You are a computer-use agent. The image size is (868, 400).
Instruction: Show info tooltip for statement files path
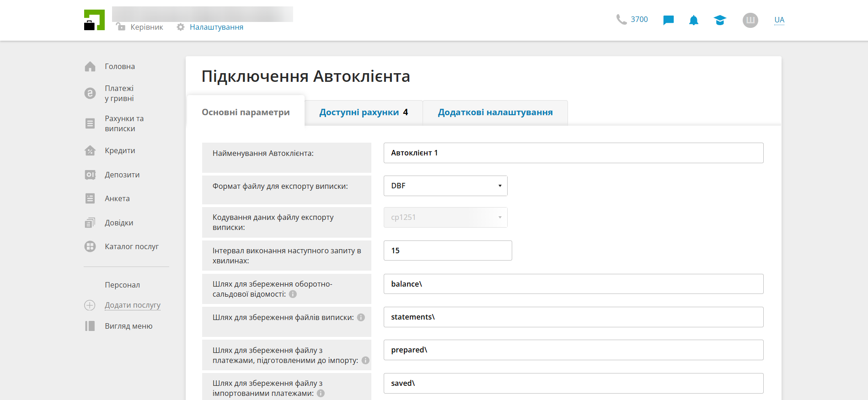pos(361,317)
